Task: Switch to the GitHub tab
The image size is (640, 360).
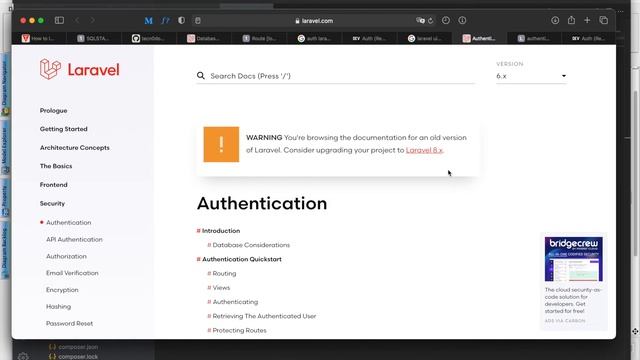Action: (149, 38)
